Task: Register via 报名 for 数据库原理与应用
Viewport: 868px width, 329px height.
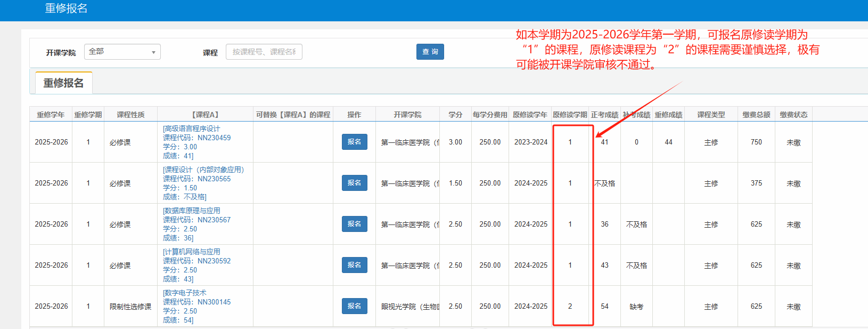Action: point(354,224)
